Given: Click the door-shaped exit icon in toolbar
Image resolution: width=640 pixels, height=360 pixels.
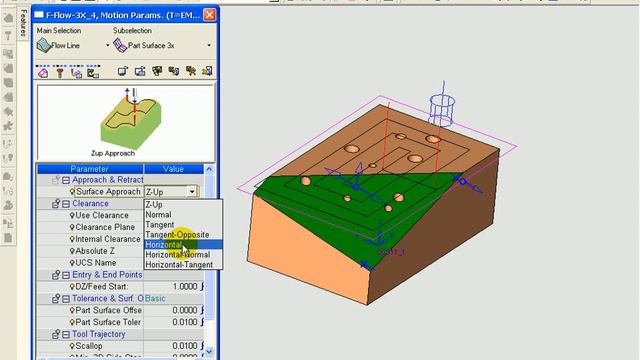Looking at the screenshot, I should (207, 71).
